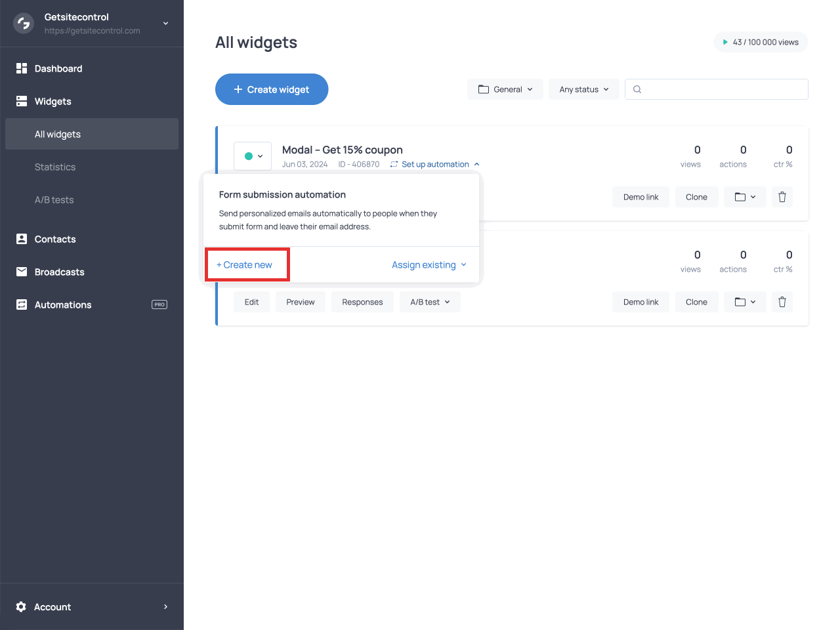Click the Account gear icon
The image size is (840, 630).
pyautogui.click(x=21, y=607)
